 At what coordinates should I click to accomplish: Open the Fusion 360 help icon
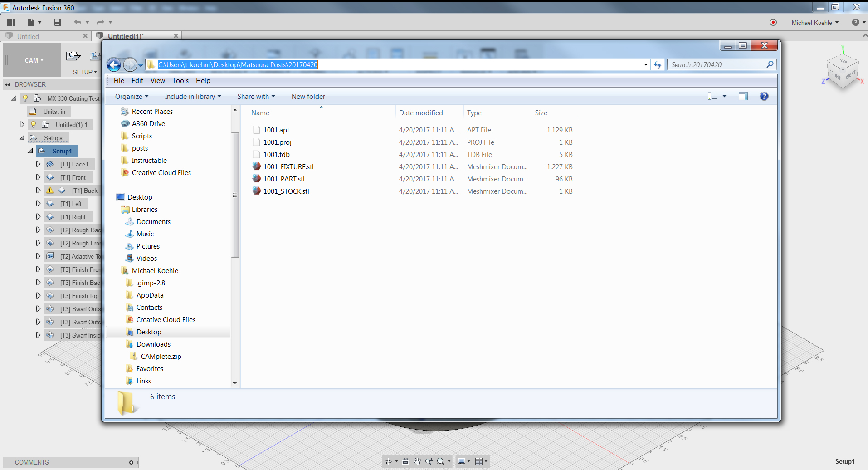[856, 22]
